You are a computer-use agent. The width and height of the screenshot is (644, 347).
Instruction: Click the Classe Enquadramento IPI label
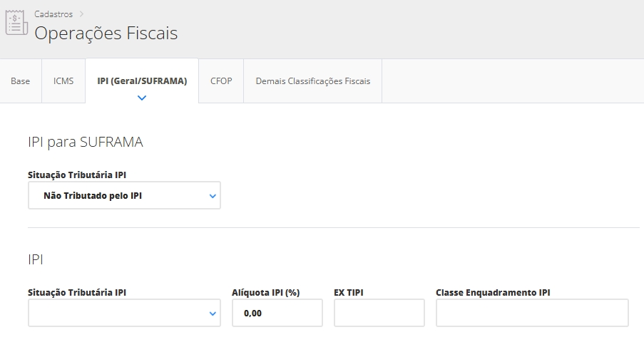pos(493,292)
